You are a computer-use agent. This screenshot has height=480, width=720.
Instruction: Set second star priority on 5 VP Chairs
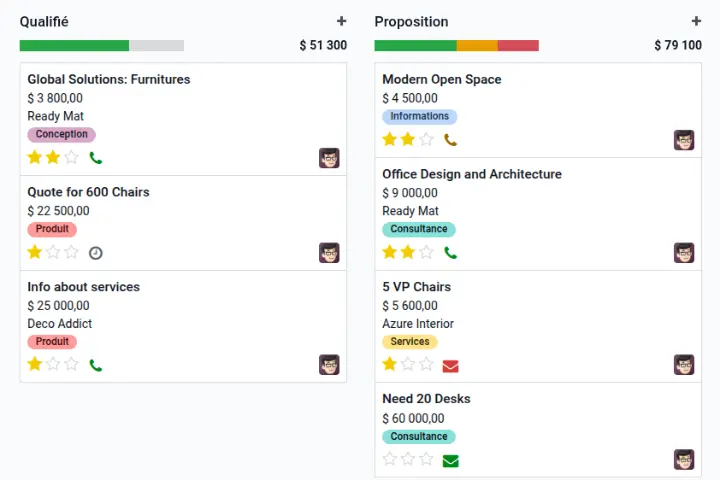pos(408,364)
